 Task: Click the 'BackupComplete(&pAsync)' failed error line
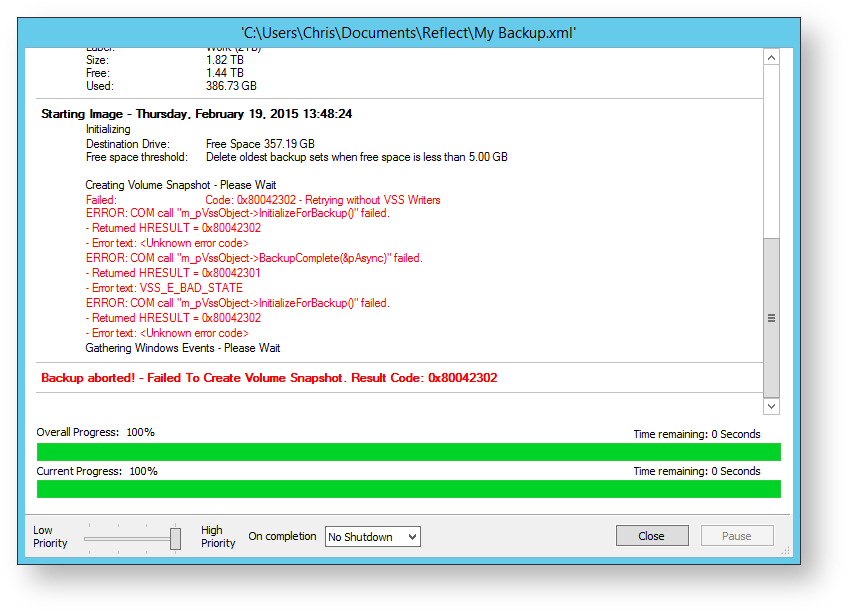point(254,258)
